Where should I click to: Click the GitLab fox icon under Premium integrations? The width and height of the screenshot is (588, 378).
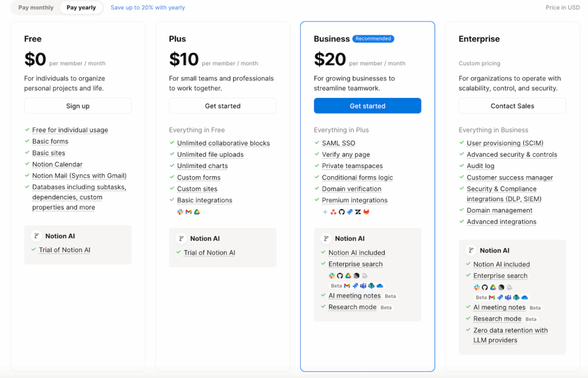366,212
